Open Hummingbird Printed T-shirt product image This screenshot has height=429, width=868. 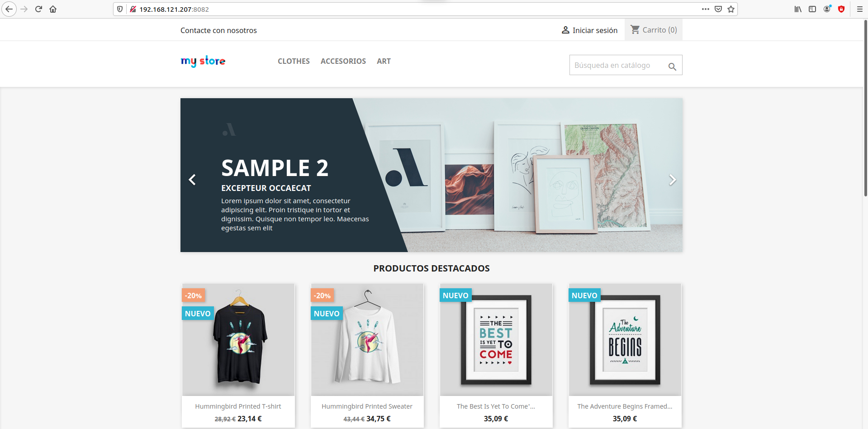(238, 340)
